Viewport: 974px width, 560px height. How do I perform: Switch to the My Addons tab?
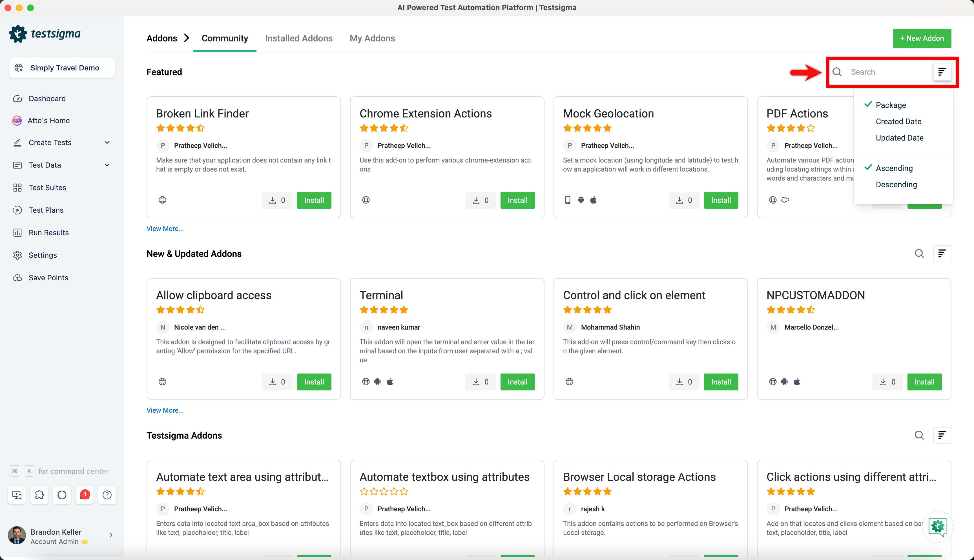372,38
